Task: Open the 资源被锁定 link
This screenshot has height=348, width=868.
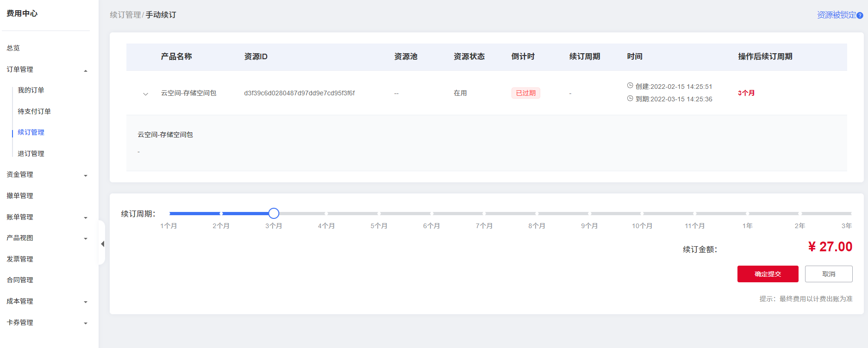Action: click(x=836, y=15)
